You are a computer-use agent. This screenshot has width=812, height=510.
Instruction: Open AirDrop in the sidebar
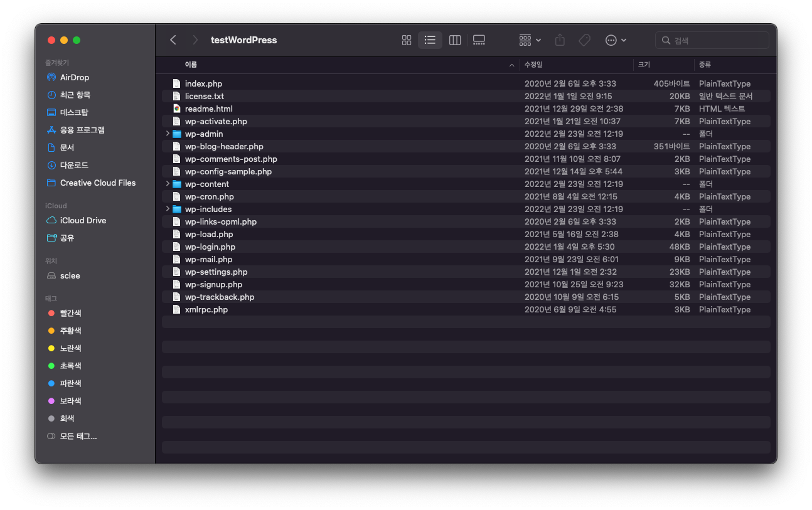point(75,77)
